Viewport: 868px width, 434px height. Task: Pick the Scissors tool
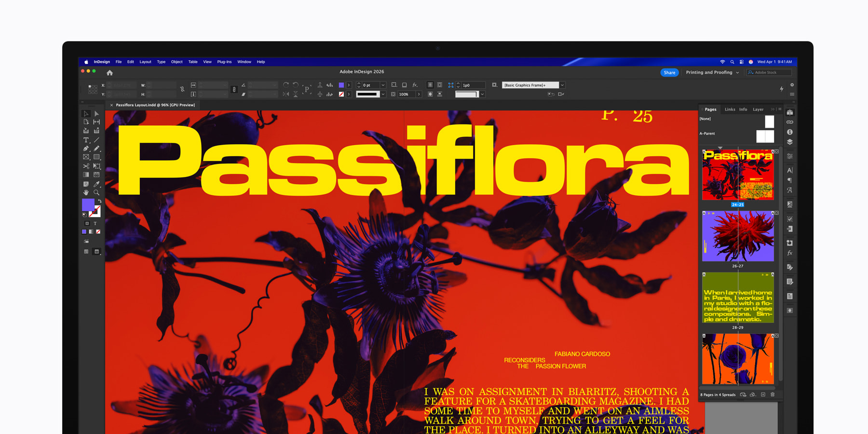(x=86, y=166)
